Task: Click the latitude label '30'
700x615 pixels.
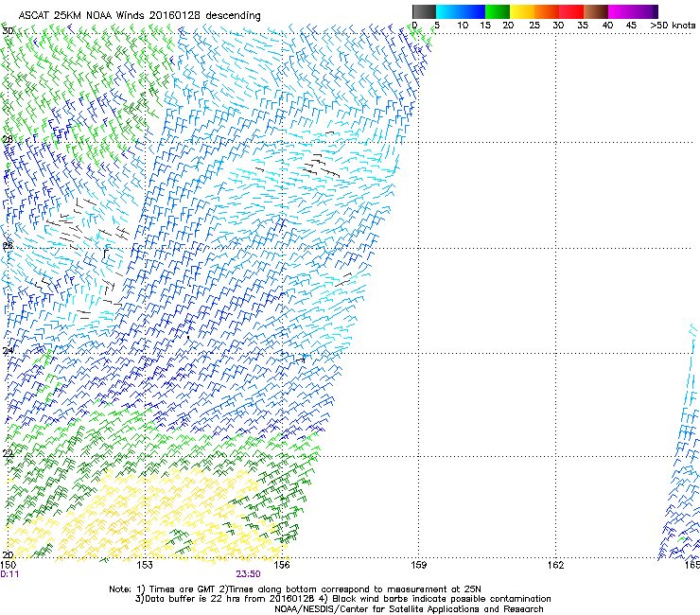Action: [x=8, y=31]
